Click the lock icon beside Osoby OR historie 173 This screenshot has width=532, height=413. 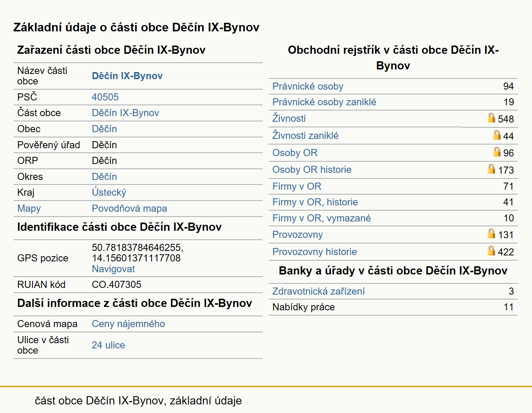click(491, 169)
